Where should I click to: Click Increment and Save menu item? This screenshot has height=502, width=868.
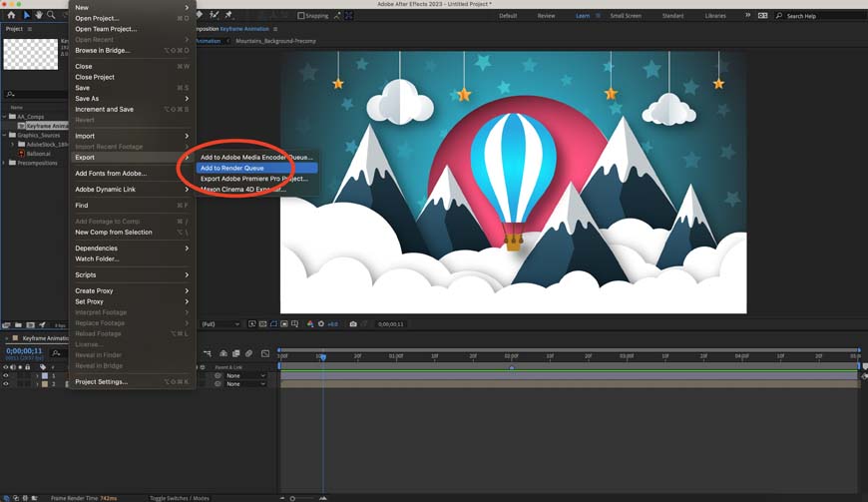tap(132, 109)
